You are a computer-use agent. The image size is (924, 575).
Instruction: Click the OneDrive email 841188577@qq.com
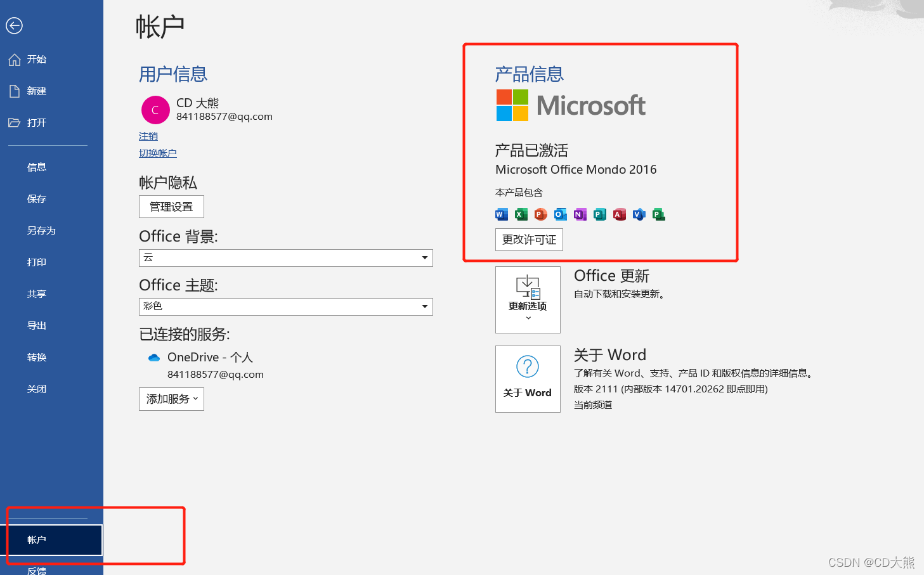(x=216, y=375)
